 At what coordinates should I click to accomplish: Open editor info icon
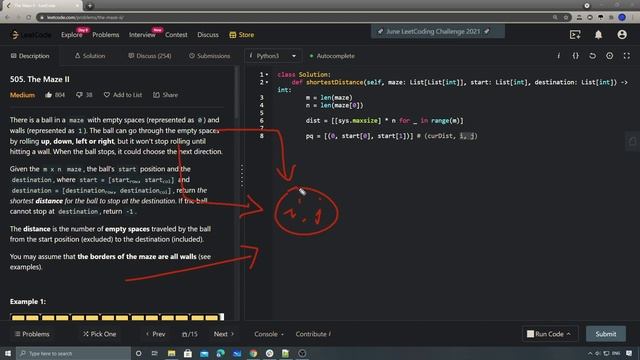(x=558, y=56)
